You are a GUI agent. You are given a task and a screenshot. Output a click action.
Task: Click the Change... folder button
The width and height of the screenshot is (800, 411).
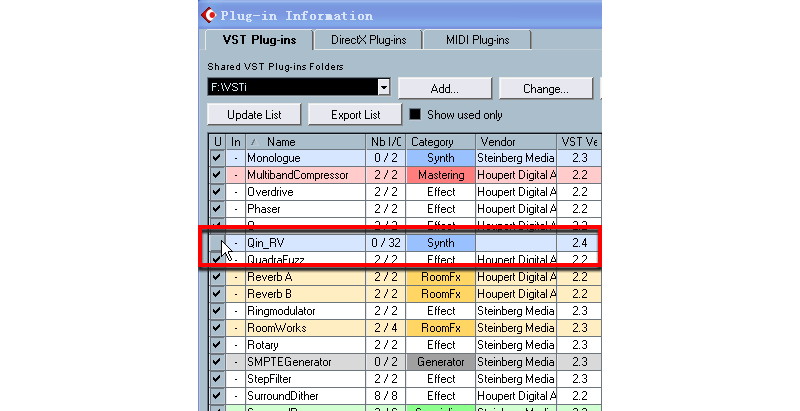click(x=545, y=89)
